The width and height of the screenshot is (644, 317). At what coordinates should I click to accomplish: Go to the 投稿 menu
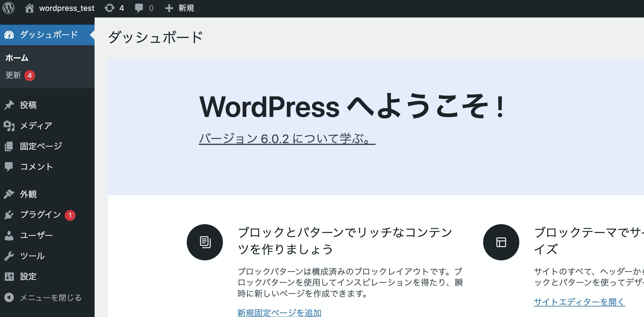click(x=28, y=105)
